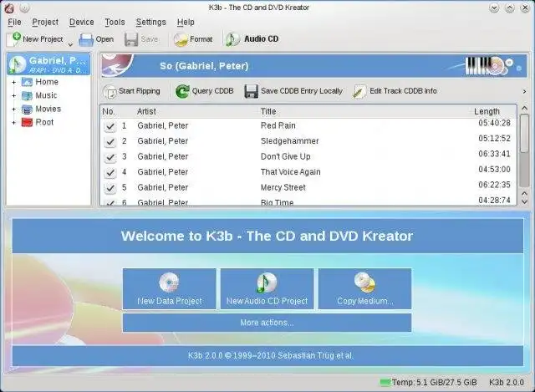This screenshot has height=392, width=535.
Task: Click the New Audio CD Project note icon
Action: coord(266,283)
